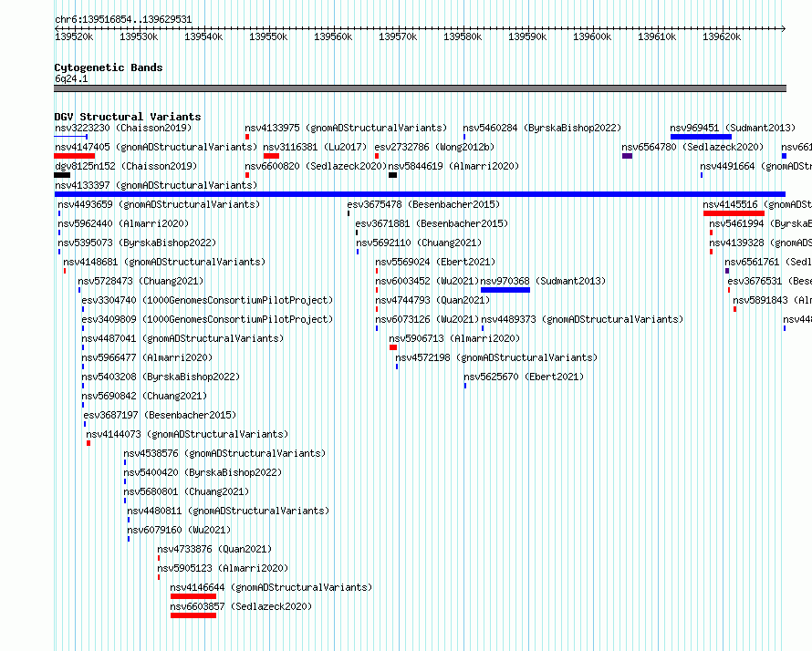Viewport: 812px width, 651px height.
Task: Select esv3409809 1000Genomes pilot variant
Action: click(208, 319)
